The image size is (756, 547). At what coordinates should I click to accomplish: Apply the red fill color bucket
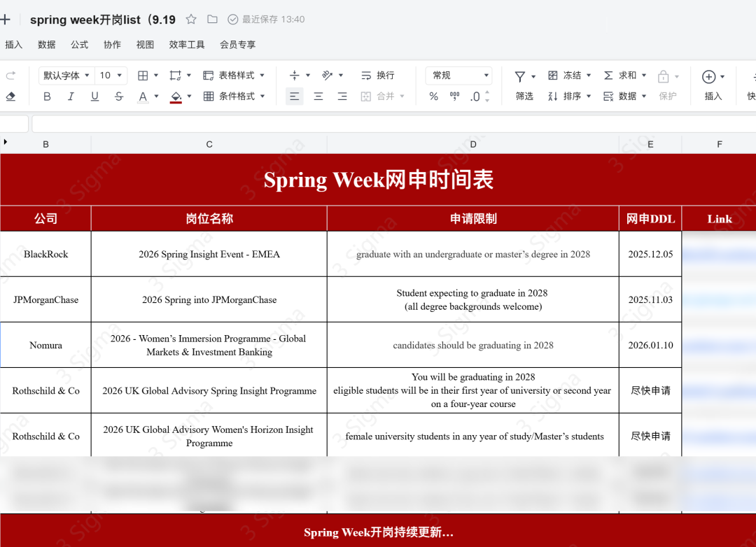pos(176,97)
